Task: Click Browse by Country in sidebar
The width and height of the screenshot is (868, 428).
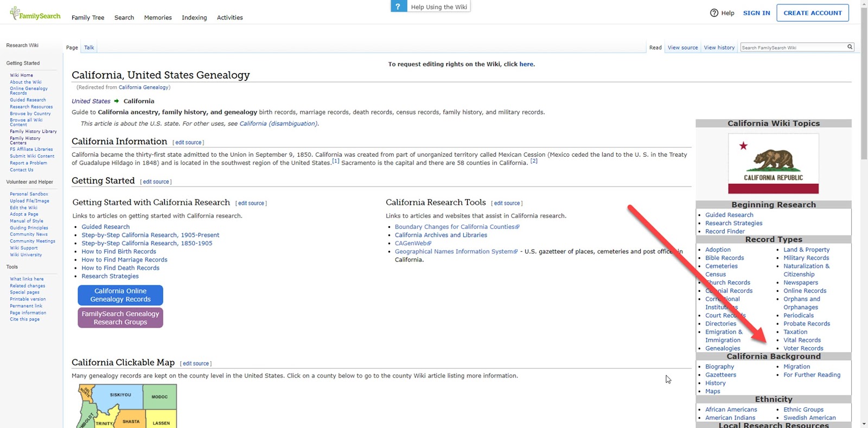Action: 30,114
